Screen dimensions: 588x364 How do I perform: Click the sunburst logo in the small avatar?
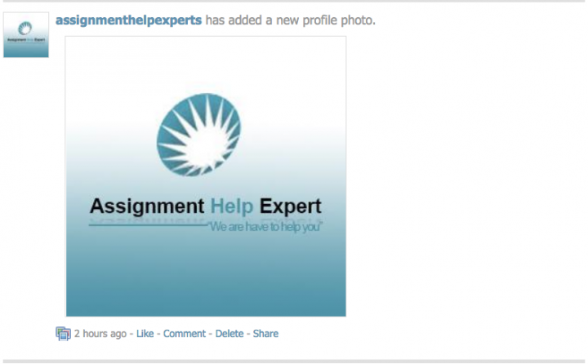pyautogui.click(x=25, y=28)
